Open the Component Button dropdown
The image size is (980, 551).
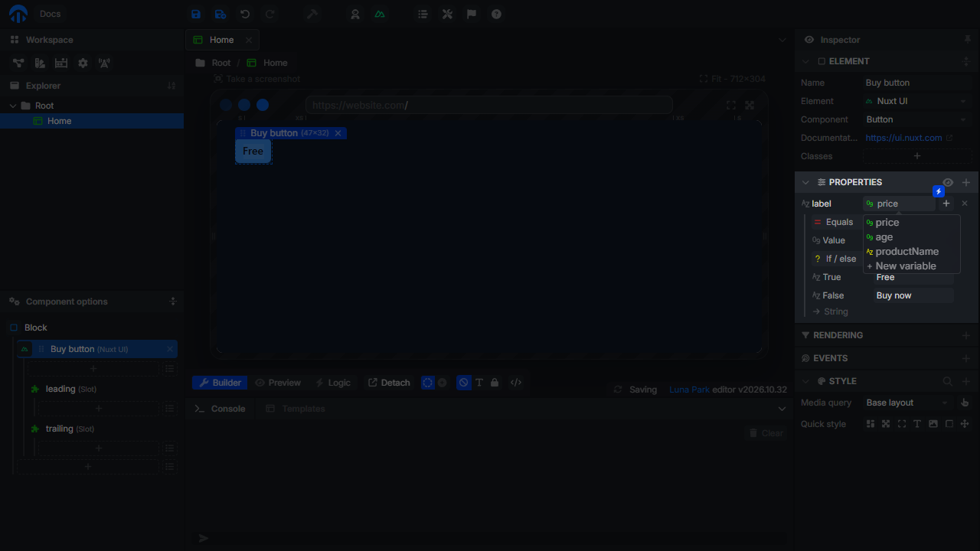917,119
